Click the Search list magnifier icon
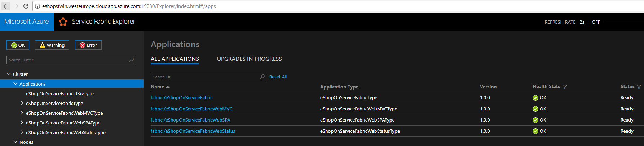Screen dimensions: 644x146 (x=263, y=77)
